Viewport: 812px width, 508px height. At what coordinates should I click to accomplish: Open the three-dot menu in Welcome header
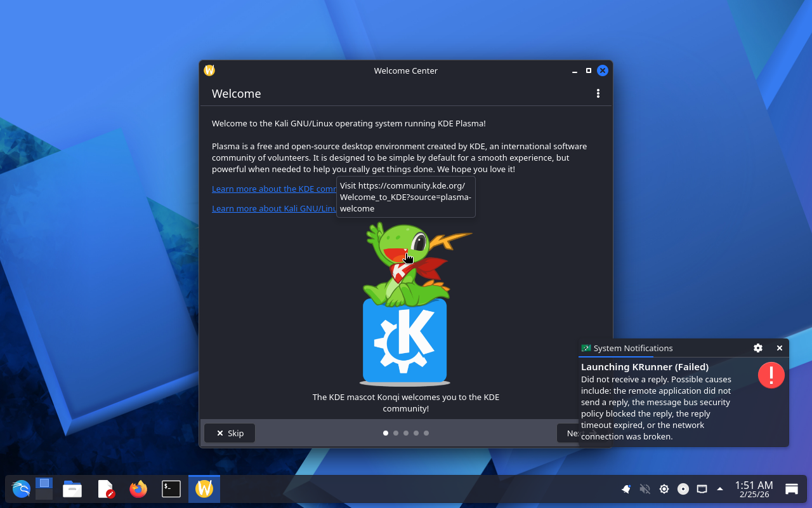pos(598,93)
